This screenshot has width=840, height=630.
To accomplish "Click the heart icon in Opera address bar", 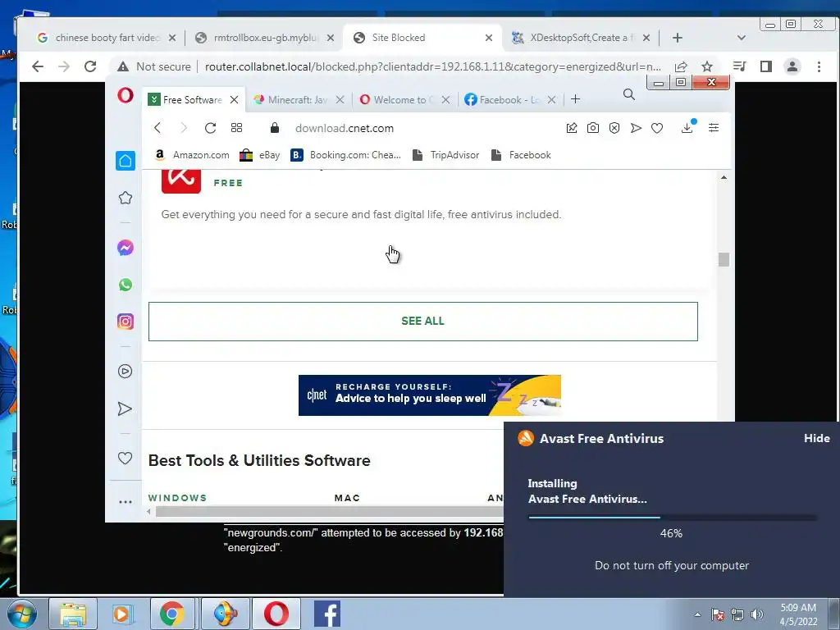I will point(657,128).
